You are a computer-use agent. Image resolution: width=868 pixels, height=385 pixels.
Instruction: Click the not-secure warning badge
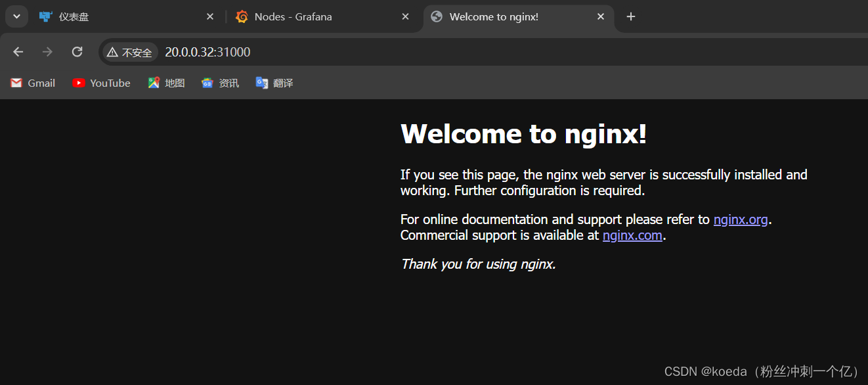coord(130,53)
